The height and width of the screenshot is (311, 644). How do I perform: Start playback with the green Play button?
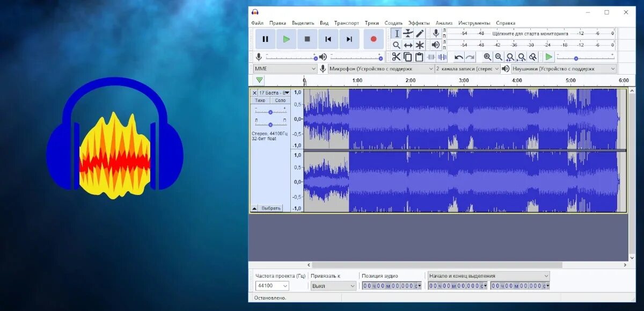coord(286,39)
